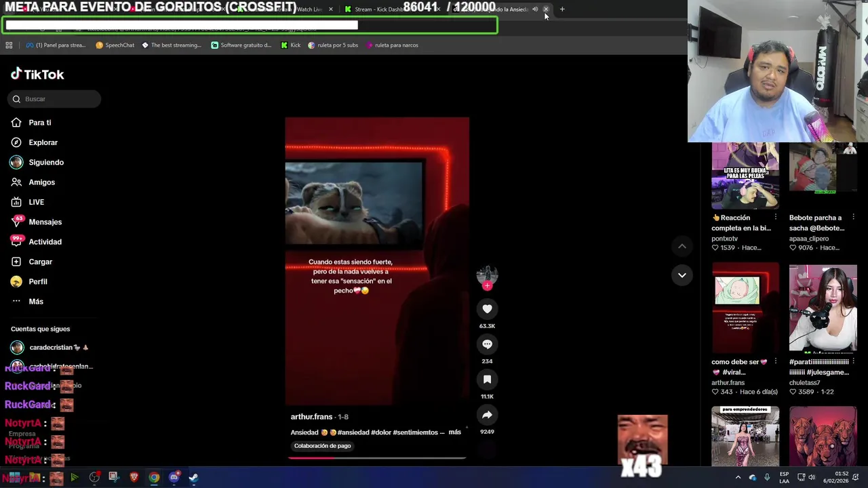Image resolution: width=868 pixels, height=488 pixels.
Task: Focus the Buscar search field
Action: tap(54, 99)
